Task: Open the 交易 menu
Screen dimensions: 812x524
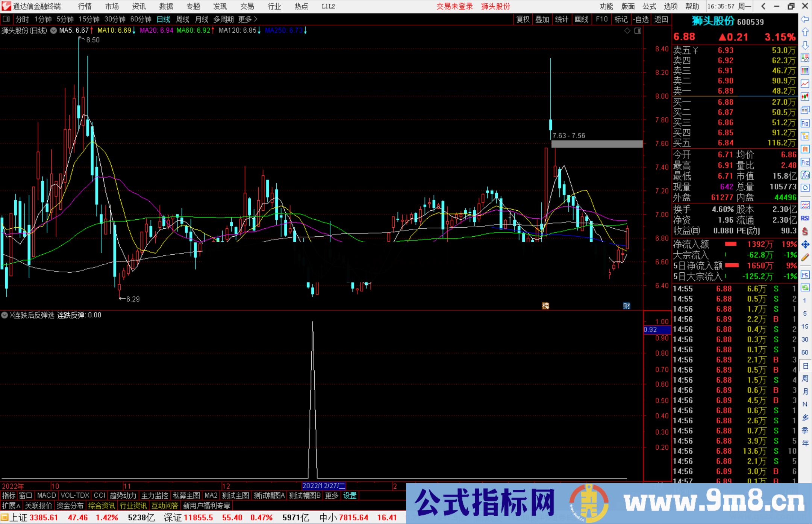Action: pos(247,6)
